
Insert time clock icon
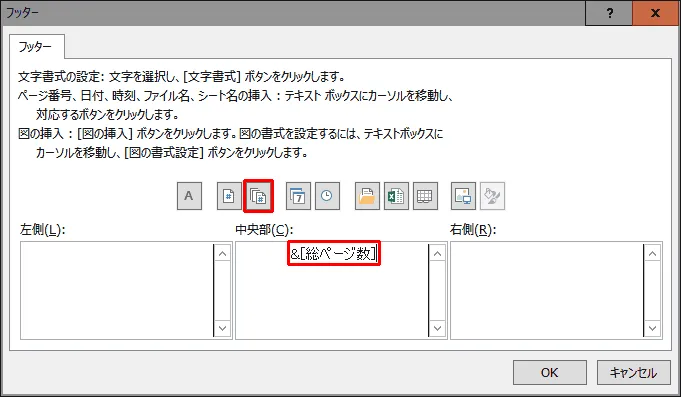[x=327, y=196]
